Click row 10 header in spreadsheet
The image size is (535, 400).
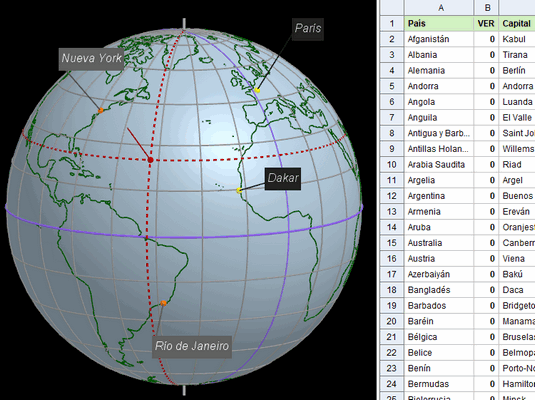click(x=392, y=165)
